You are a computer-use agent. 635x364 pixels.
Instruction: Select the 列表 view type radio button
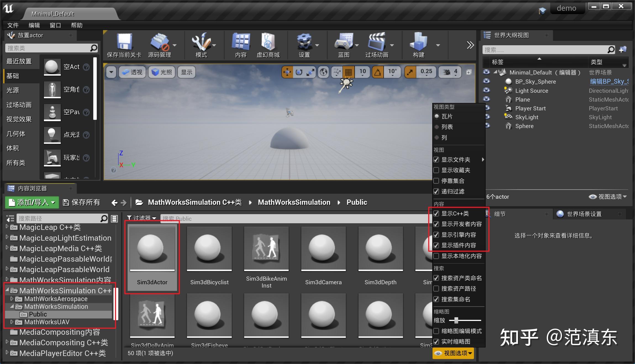(437, 127)
